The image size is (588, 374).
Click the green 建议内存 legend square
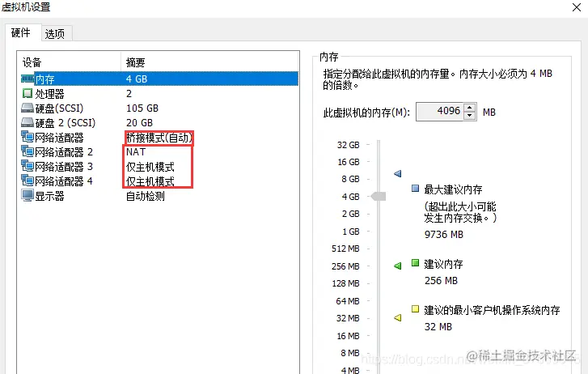point(415,263)
